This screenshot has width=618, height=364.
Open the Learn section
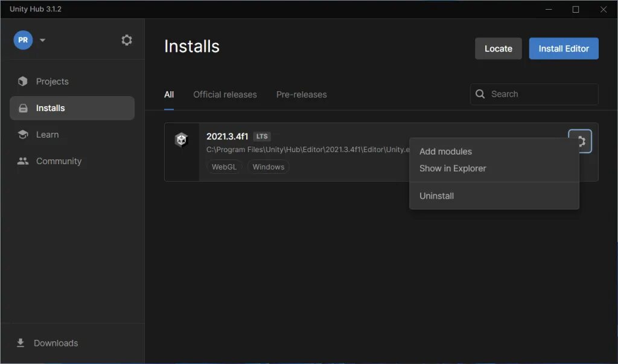coord(72,135)
